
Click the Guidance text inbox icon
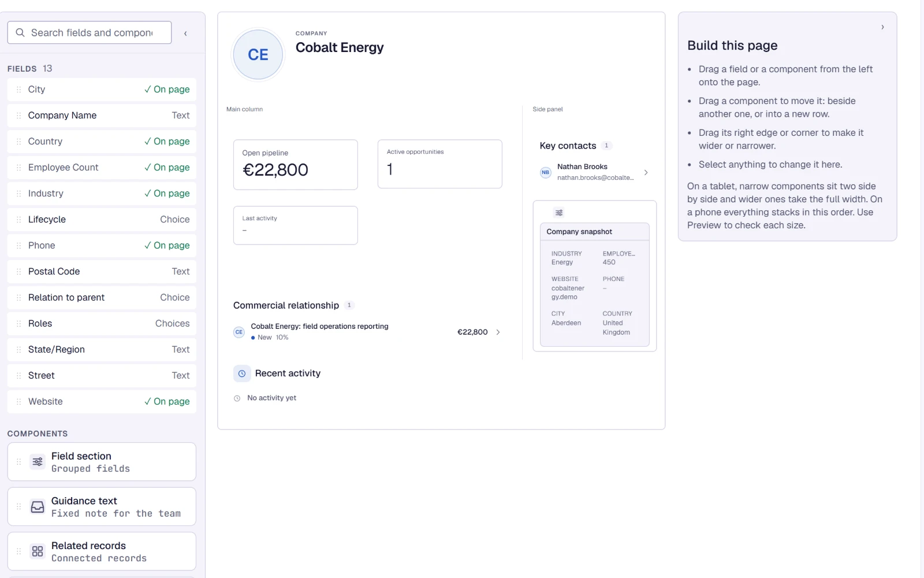pyautogui.click(x=38, y=507)
